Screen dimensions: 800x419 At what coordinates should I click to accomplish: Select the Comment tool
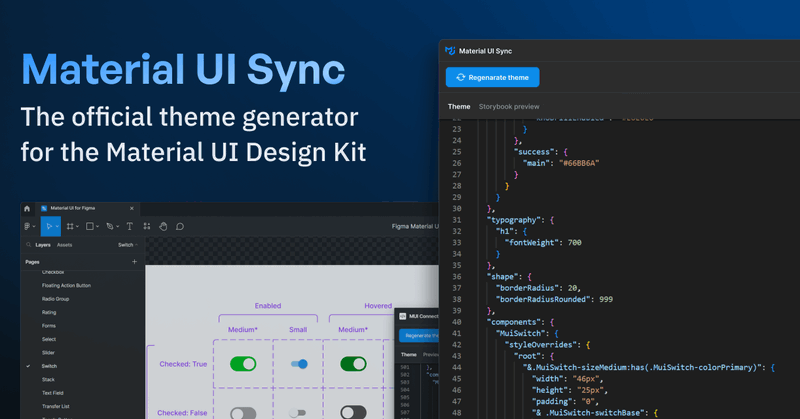[x=180, y=227]
